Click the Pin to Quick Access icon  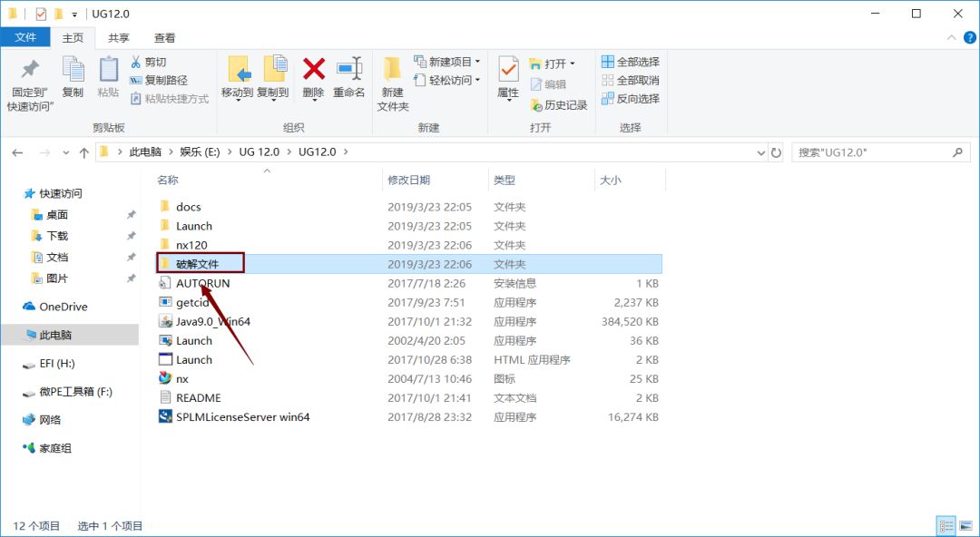tap(29, 83)
